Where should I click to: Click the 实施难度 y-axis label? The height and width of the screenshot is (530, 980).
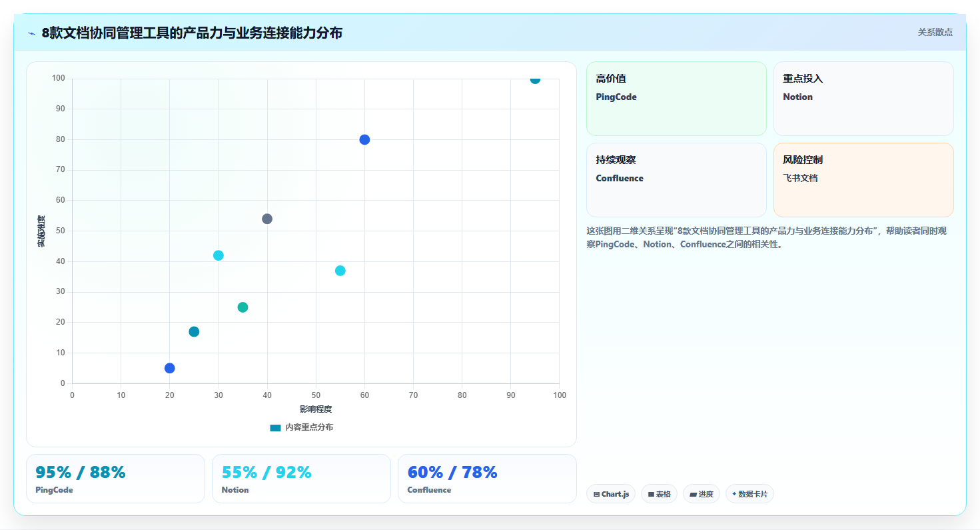pos(41,231)
